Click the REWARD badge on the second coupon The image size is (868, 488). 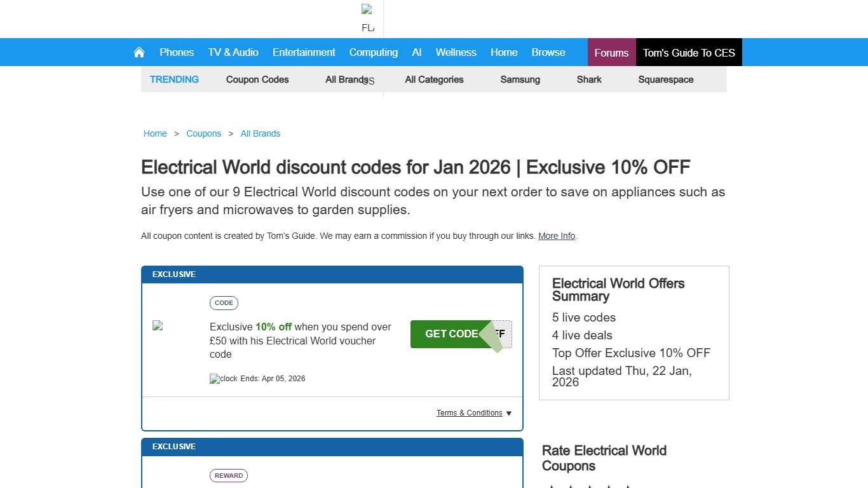tap(228, 475)
